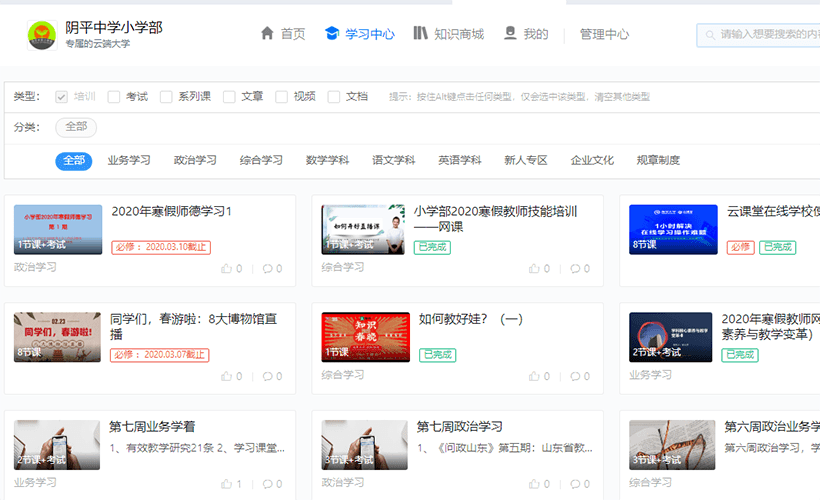Check the 文章 type checkbox
Screen dimensions: 820x500
click(x=229, y=97)
